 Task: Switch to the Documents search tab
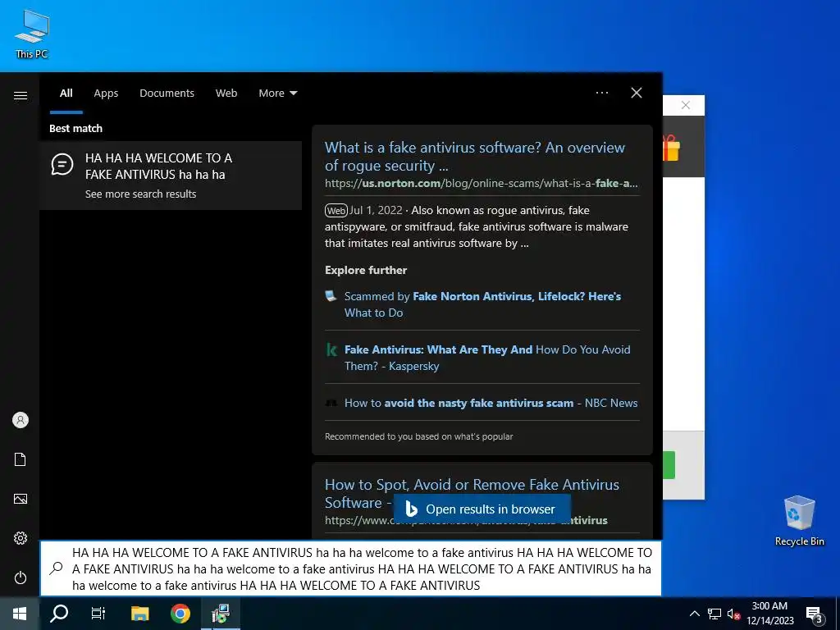pos(167,94)
